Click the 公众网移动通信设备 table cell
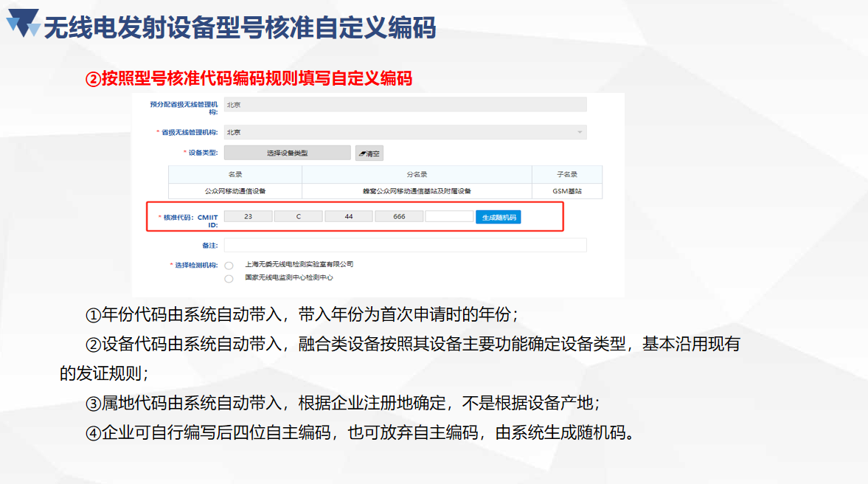Viewport: 868px width, 484px height. point(235,191)
